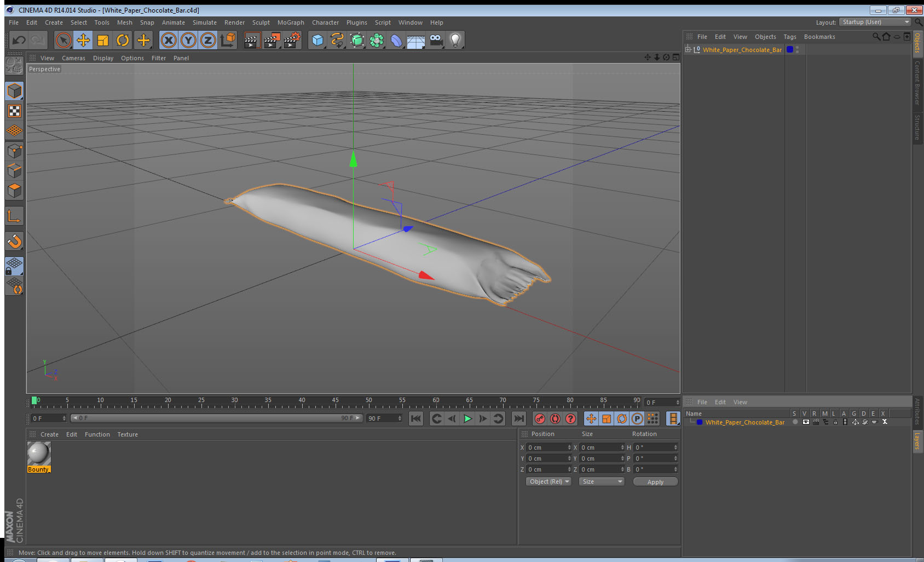The height and width of the screenshot is (562, 924).
Task: Open the Simulate menu
Action: [204, 22]
